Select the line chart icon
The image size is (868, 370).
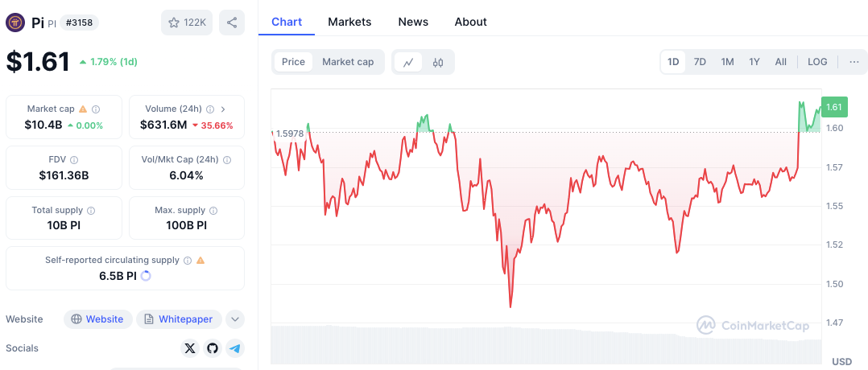pos(408,62)
